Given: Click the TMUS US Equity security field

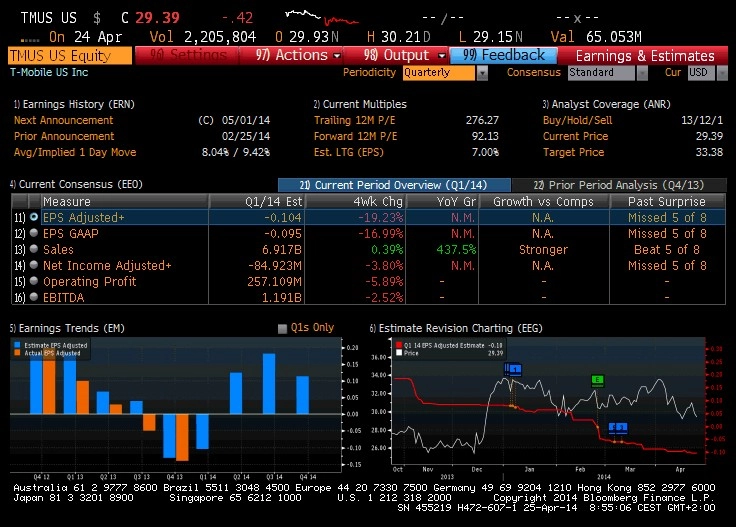Looking at the screenshot, I should [70, 56].
